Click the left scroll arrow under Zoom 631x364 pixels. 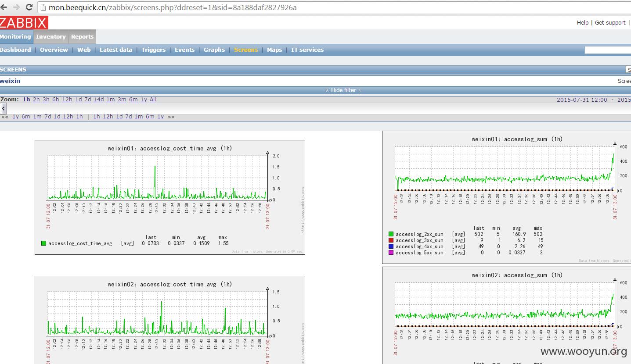[x=3, y=108]
